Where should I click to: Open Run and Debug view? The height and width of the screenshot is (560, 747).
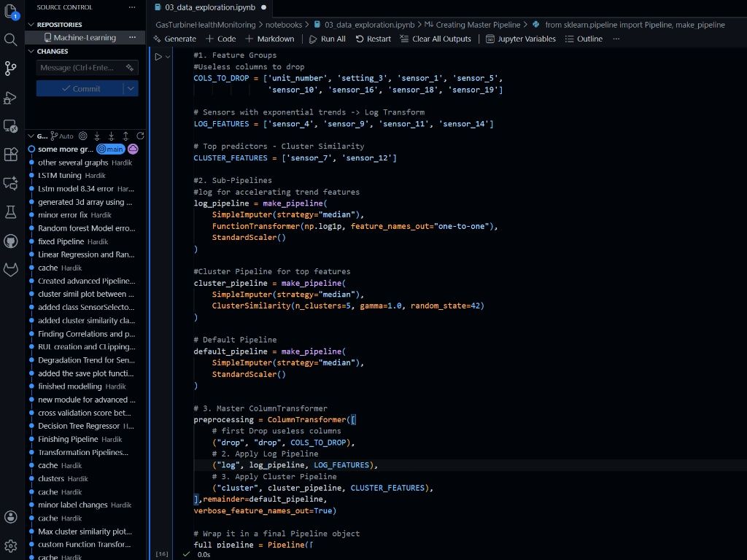(11, 97)
